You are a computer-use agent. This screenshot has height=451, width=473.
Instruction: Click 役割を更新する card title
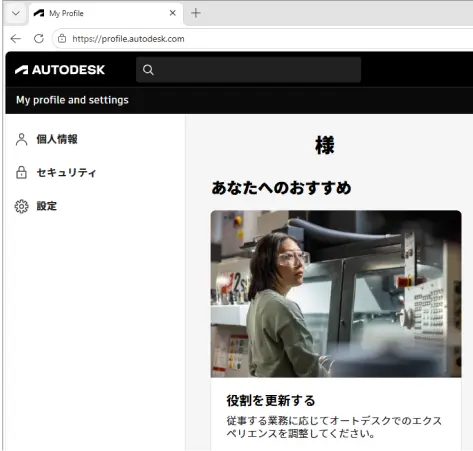pyautogui.click(x=271, y=400)
